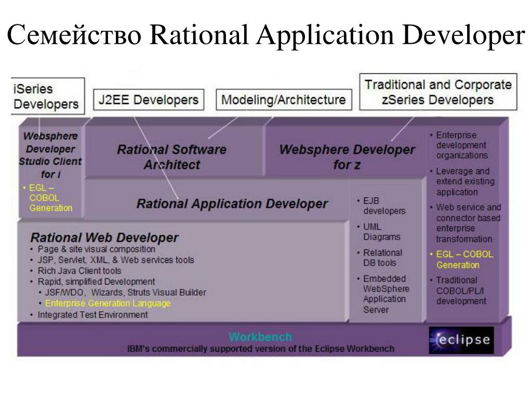532x399 pixels.
Task: Select the Modeling/Architecture box
Action: point(284,100)
